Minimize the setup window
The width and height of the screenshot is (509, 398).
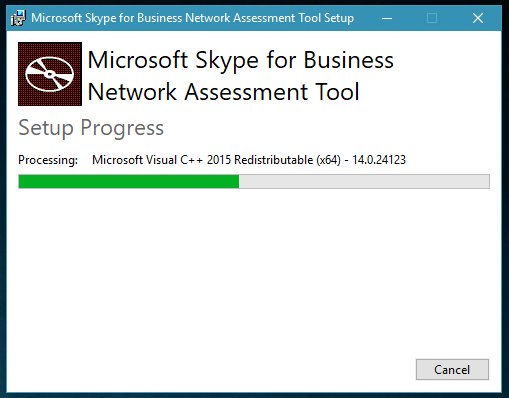[x=387, y=18]
